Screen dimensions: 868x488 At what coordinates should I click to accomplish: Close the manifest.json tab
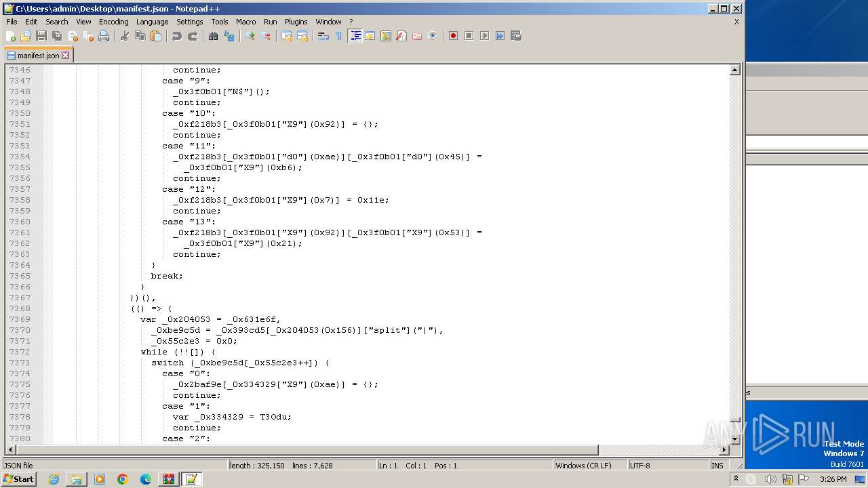(x=66, y=56)
